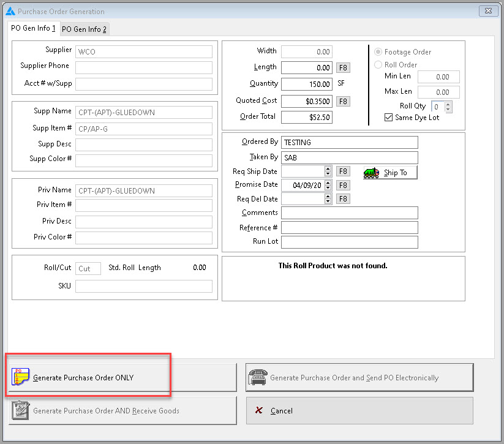This screenshot has height=444, width=504.
Task: Click the Priv Name field
Action: [144, 190]
